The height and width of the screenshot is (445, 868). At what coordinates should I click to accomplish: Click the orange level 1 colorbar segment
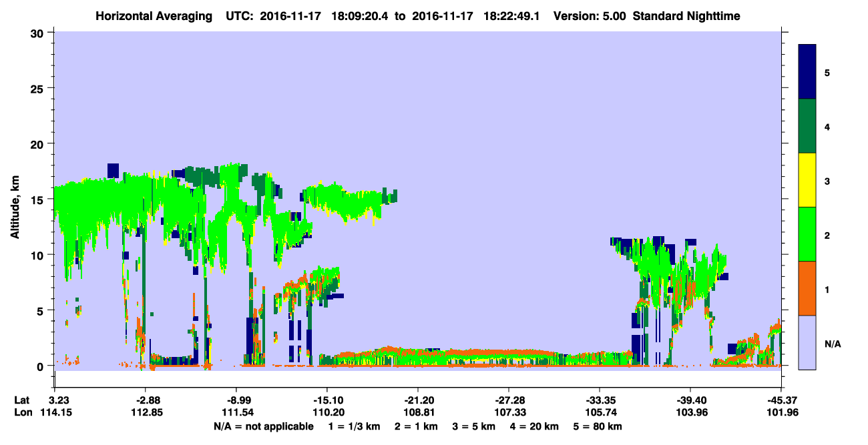(x=807, y=288)
